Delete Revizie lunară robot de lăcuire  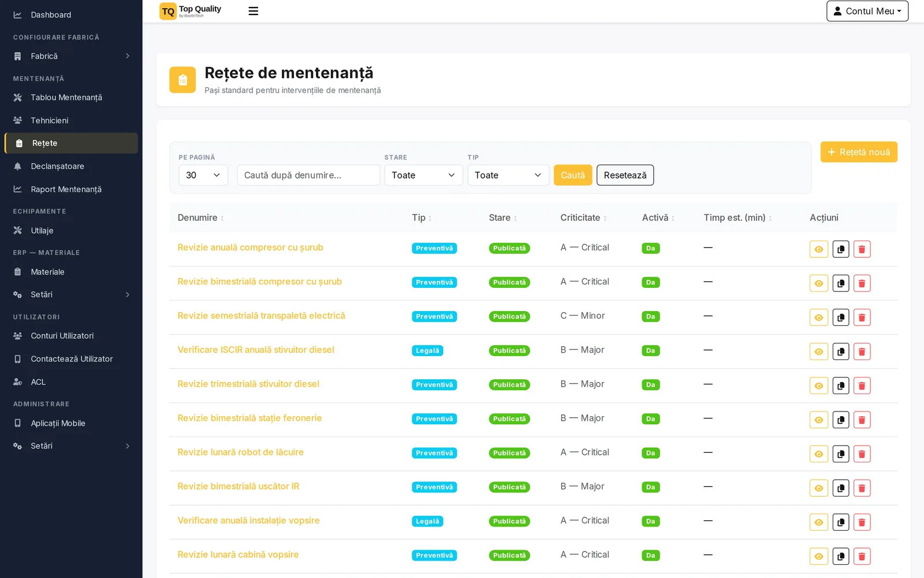coord(862,454)
